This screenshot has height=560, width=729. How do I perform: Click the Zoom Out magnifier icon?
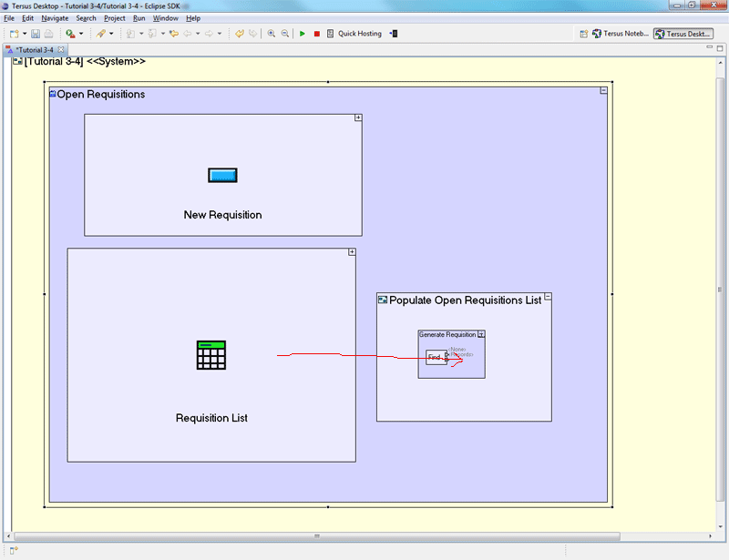[285, 34]
